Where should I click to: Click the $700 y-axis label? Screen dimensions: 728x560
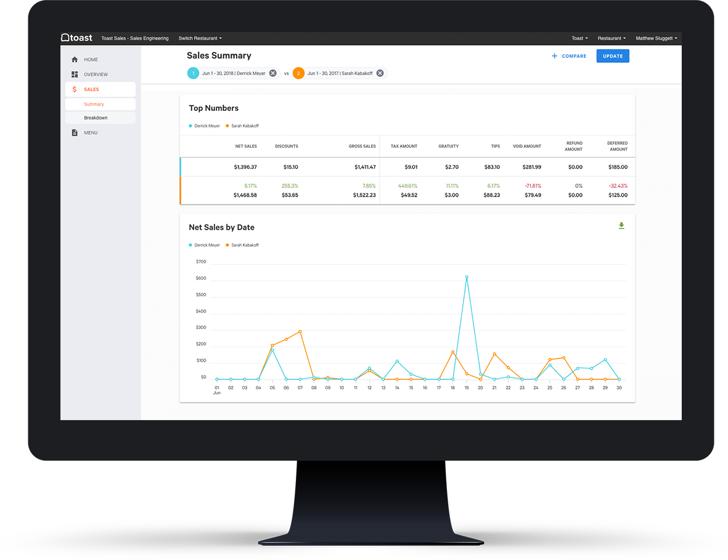201,262
